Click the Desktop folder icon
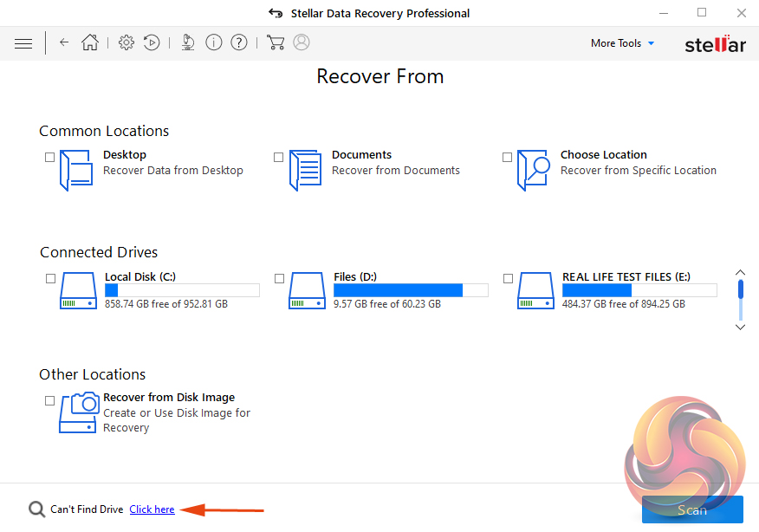 pyautogui.click(x=76, y=171)
